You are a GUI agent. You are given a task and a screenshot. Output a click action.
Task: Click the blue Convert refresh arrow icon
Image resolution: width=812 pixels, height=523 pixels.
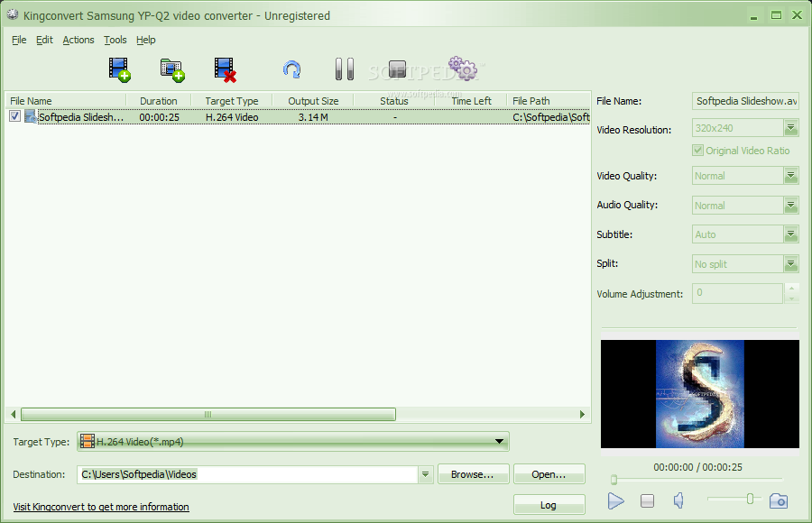tap(292, 69)
